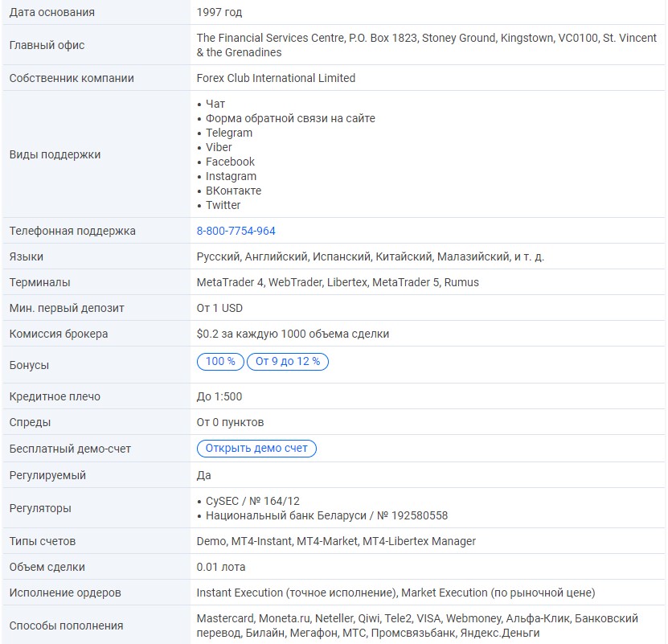Viewport: 668px width, 644px height.
Task: Select the "Способы пополнения" row label
Action: [x=66, y=626]
